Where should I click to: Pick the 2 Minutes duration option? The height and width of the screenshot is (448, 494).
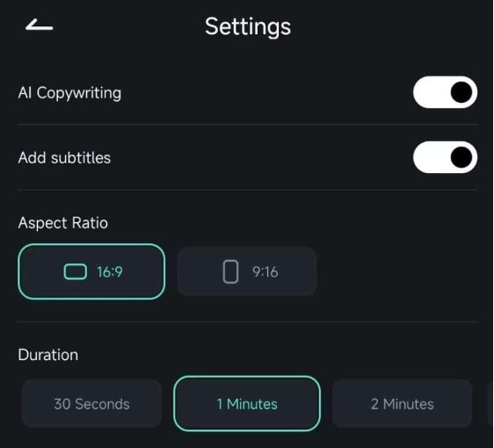402,403
